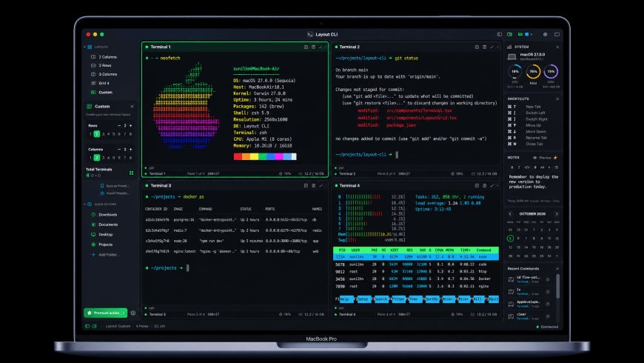This screenshot has width=644, height=363.
Task: Click the Terminal 1 pane title
Action: pos(161,47)
